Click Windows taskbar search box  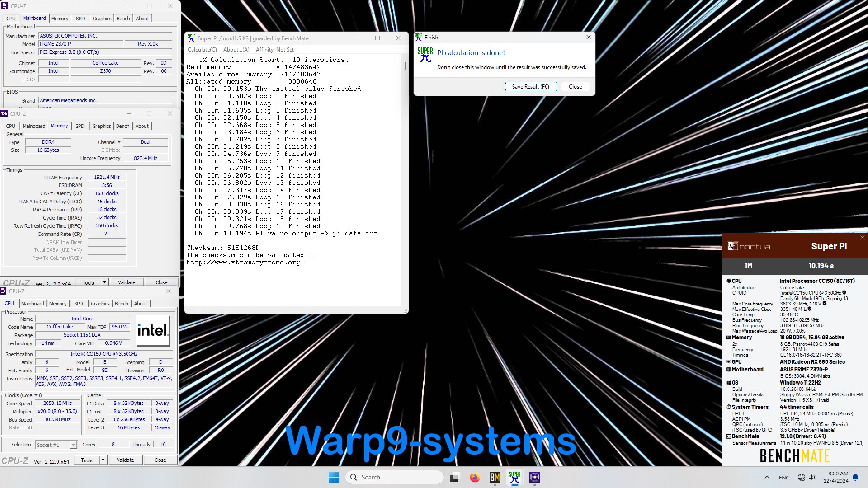(394, 477)
